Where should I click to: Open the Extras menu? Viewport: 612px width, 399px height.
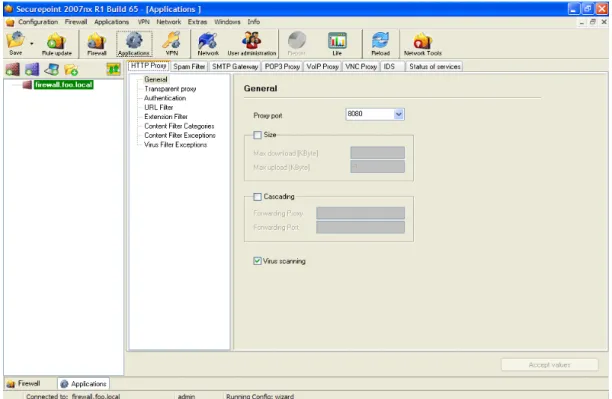[197, 22]
